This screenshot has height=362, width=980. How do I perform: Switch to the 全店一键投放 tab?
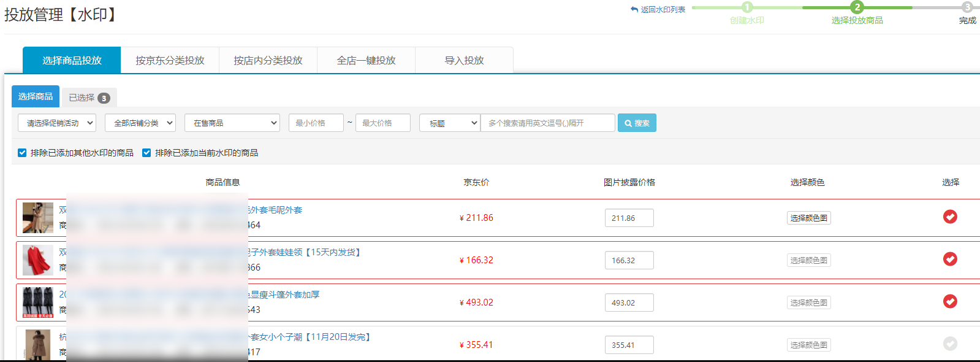point(366,60)
